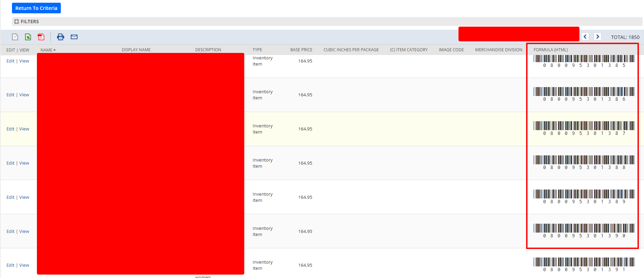This screenshot has height=278, width=644.
Task: Click Inventory Item type in barcode 080095301386 row
Action: [x=262, y=95]
